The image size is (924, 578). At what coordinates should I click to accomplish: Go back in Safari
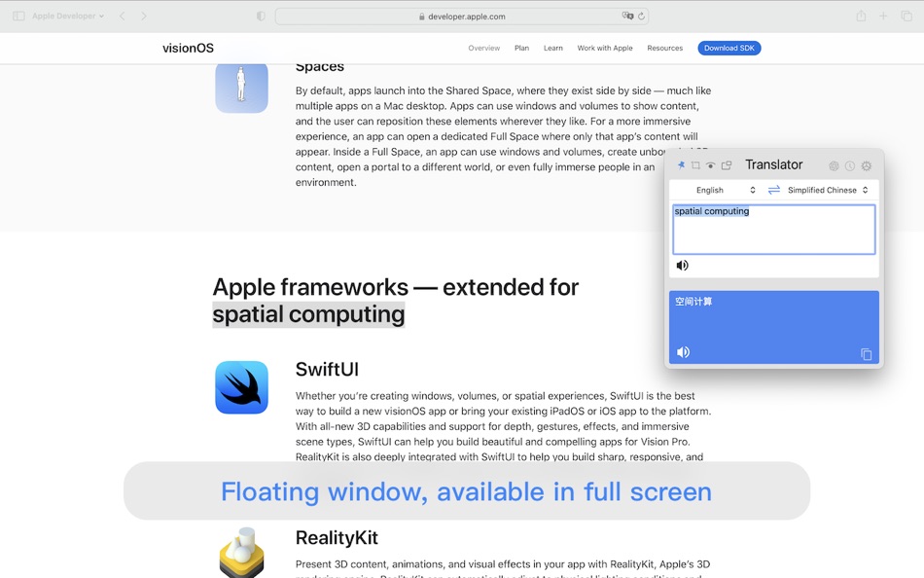click(x=122, y=16)
